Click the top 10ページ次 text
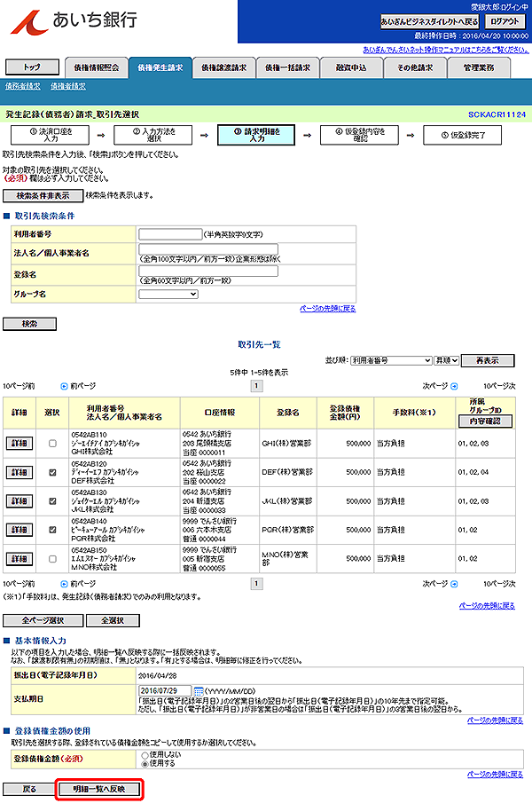This screenshot has width=532, height=803. click(499, 386)
